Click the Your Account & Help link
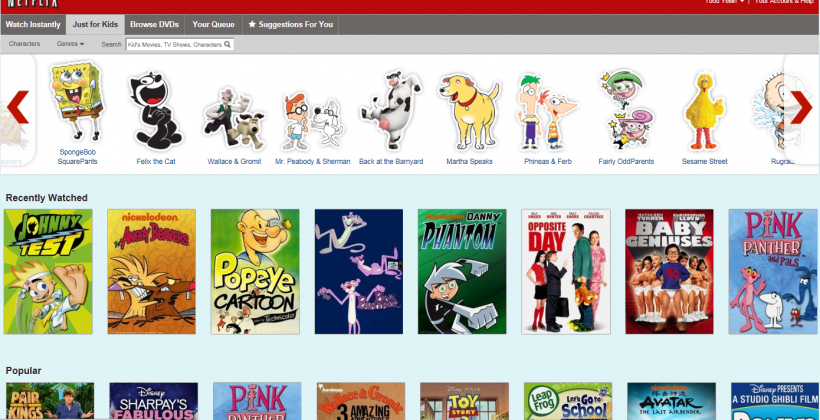 coord(783,2)
